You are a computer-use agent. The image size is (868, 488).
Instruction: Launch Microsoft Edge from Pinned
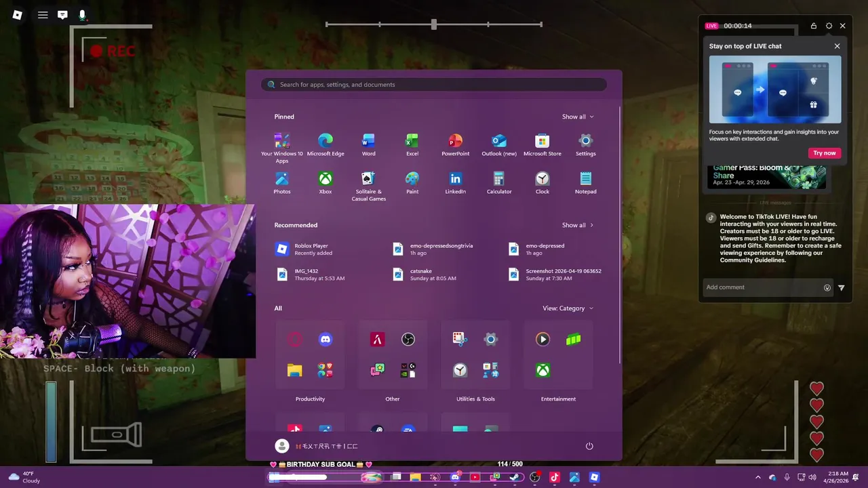[325, 145]
